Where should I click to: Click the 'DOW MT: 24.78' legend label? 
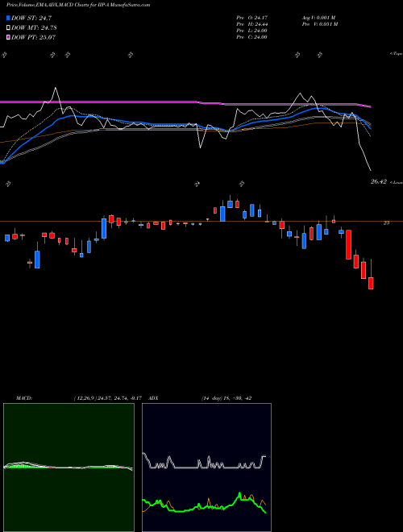coord(34,28)
